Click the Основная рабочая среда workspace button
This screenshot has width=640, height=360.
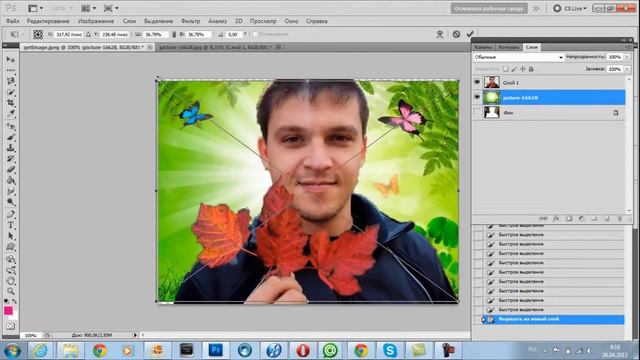point(489,9)
